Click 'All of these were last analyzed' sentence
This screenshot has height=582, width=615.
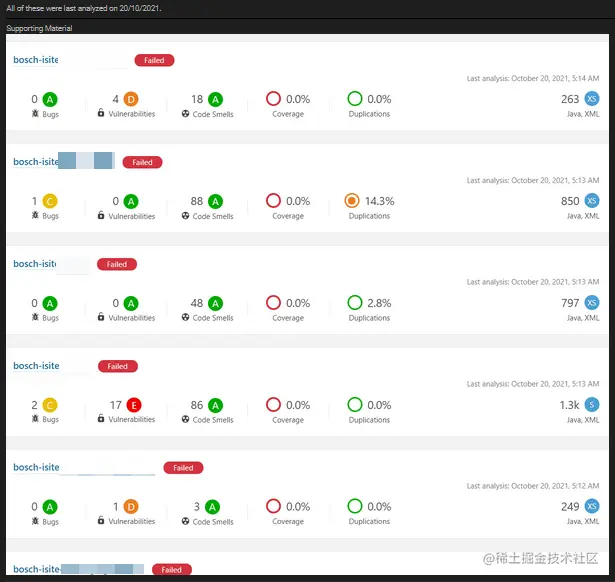(84, 8)
